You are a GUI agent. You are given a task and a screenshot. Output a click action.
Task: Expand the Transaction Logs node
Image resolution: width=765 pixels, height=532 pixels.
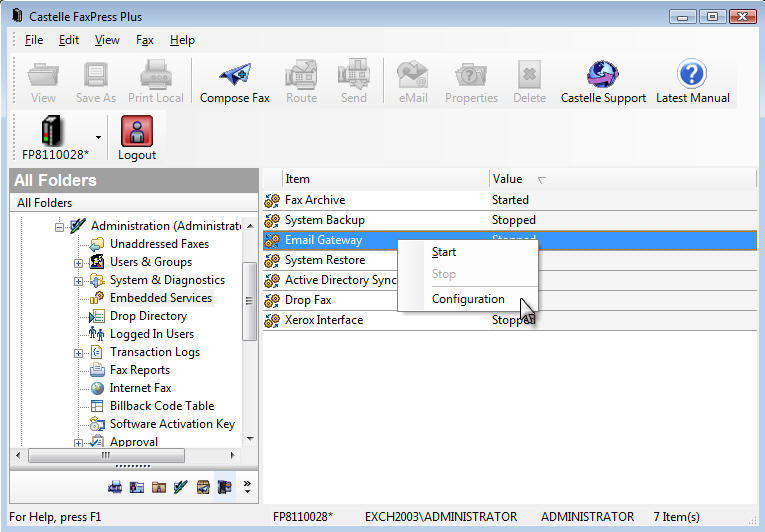pos(79,352)
